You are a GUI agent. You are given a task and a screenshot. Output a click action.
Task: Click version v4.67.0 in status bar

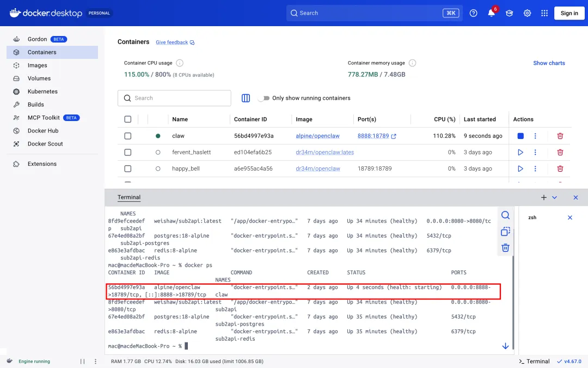[569, 361]
